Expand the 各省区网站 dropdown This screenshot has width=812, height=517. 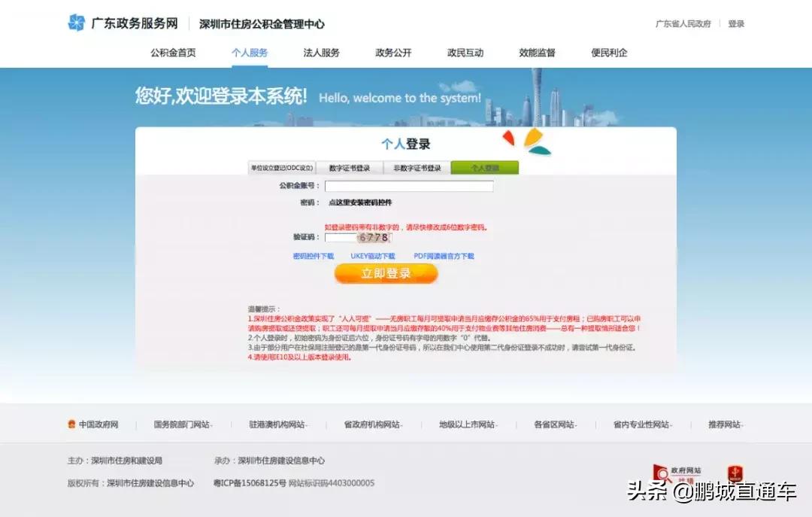[556, 424]
